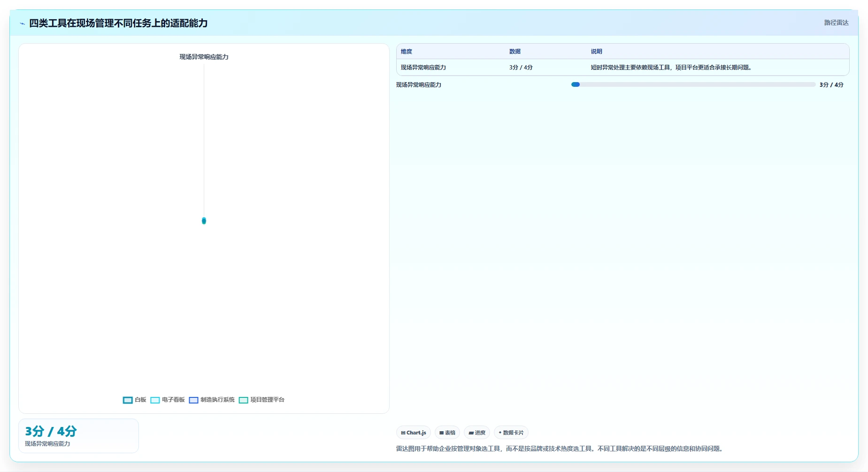868x472 pixels.
Task: Click the 现场异常响应能力 table row cell
Action: pos(423,68)
